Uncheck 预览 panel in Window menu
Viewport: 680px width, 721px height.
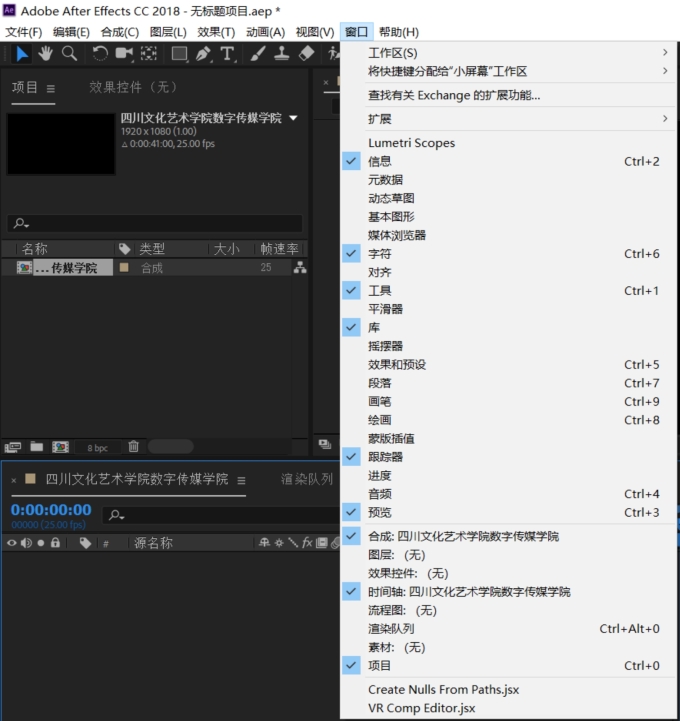pyautogui.click(x=509, y=512)
